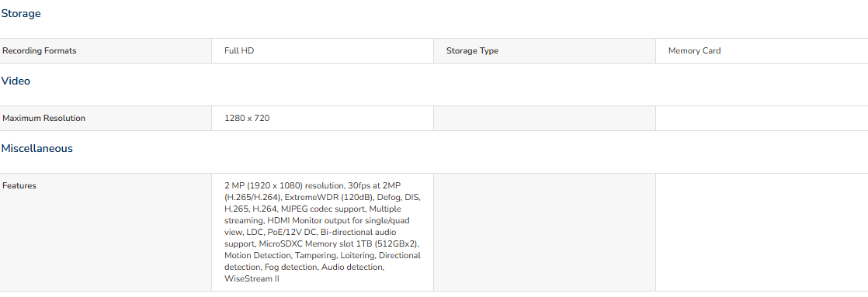
Task: Click the Motion Detection, Tampering line
Action: click(322, 256)
